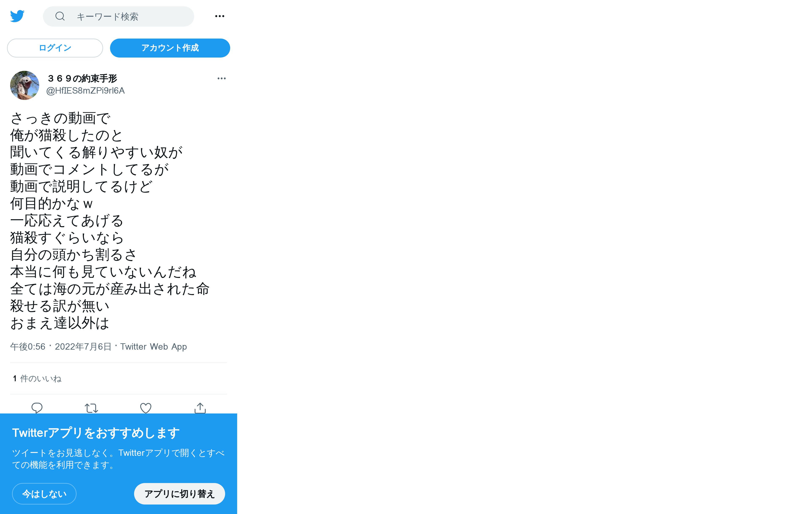The width and height of the screenshot is (812, 514).
Task: Open the author's profile avatar
Action: point(25,85)
